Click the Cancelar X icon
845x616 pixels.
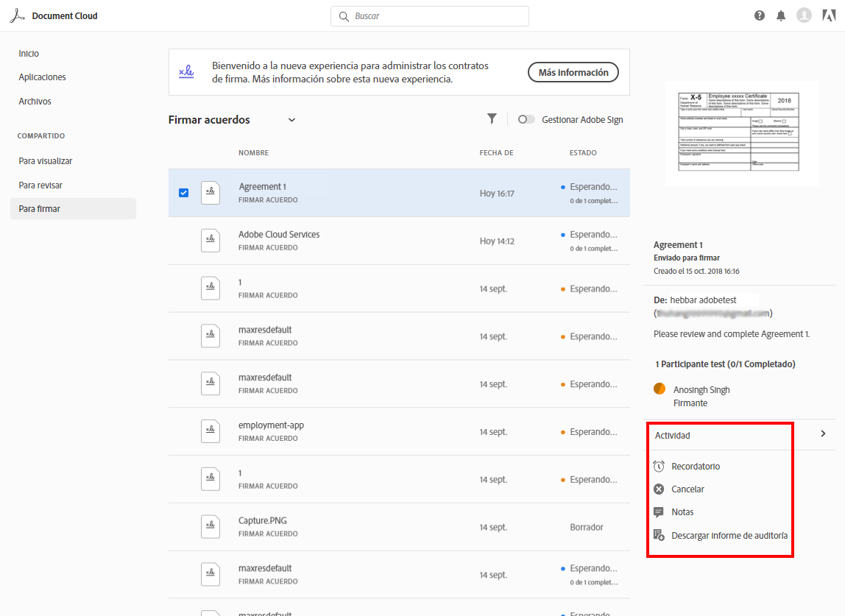[659, 489]
